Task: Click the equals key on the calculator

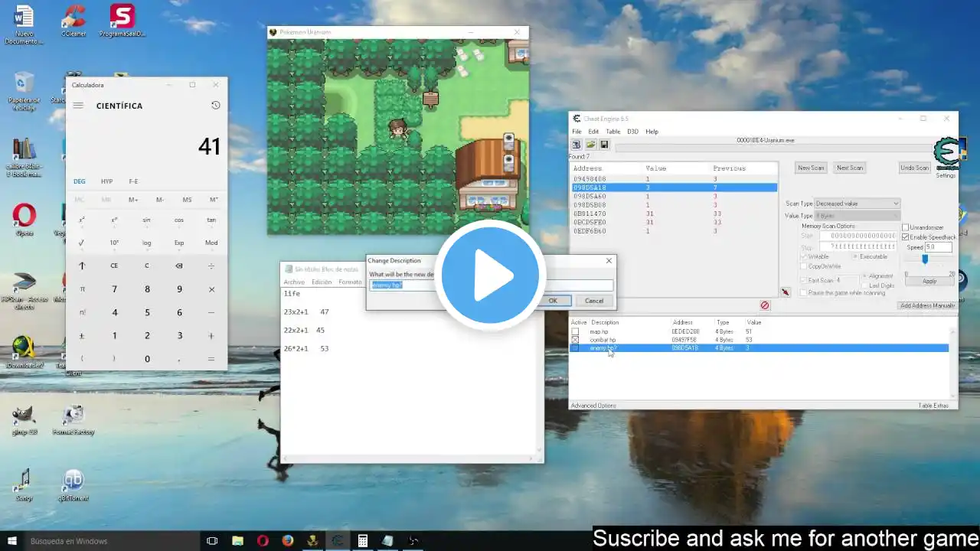Action: tap(211, 359)
